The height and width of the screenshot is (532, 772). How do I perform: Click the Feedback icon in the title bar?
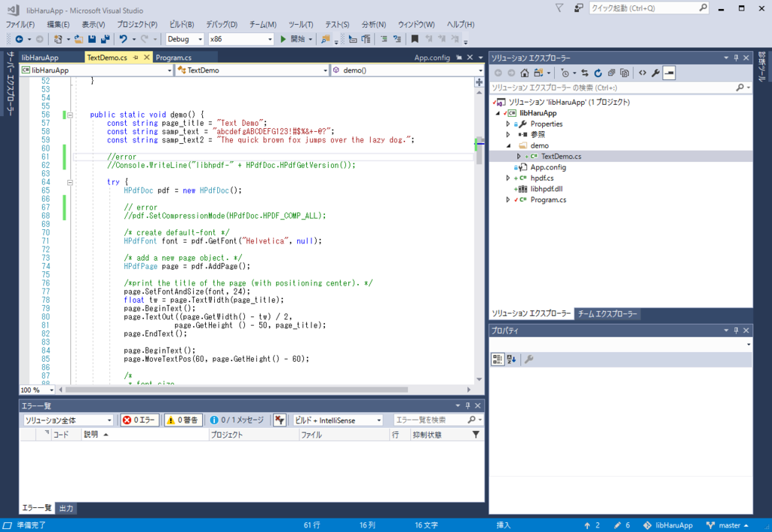click(x=579, y=8)
